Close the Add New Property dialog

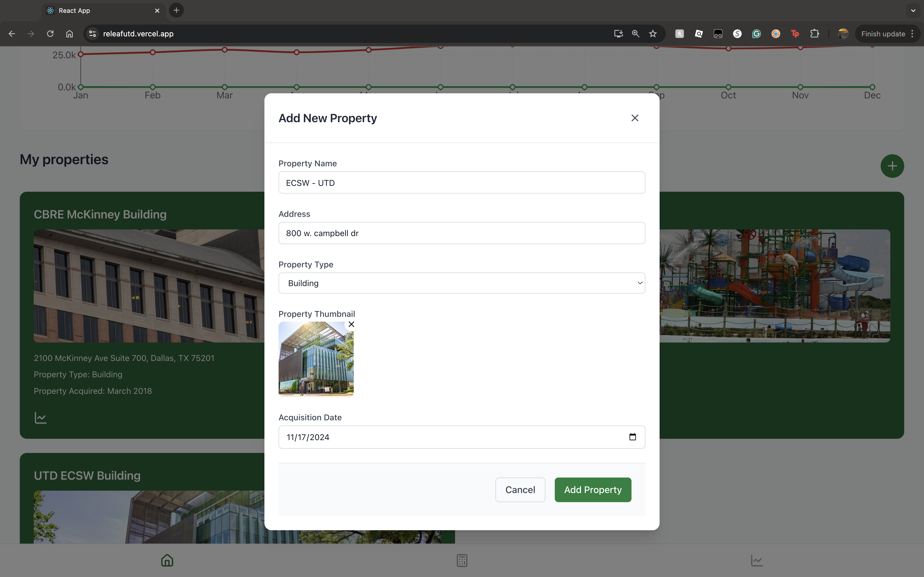click(x=634, y=118)
